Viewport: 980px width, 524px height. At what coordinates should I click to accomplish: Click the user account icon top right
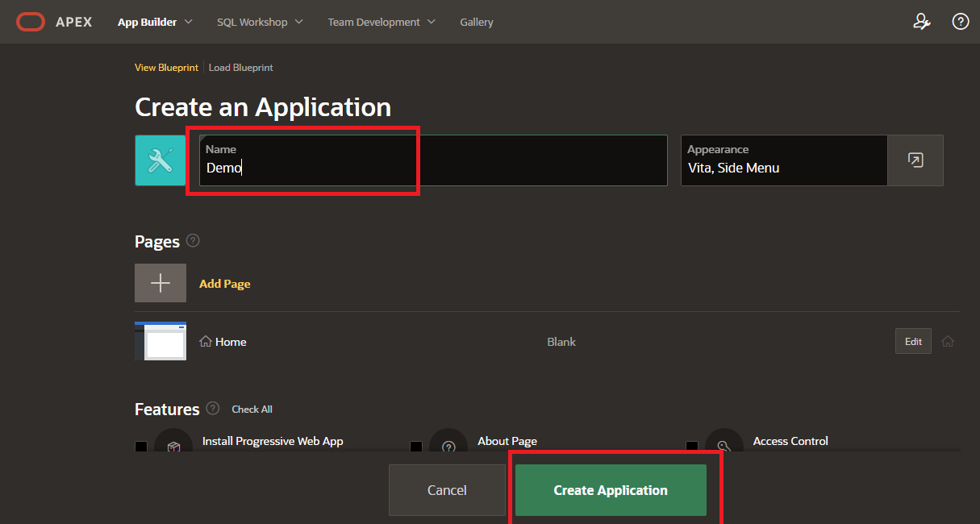pos(922,22)
